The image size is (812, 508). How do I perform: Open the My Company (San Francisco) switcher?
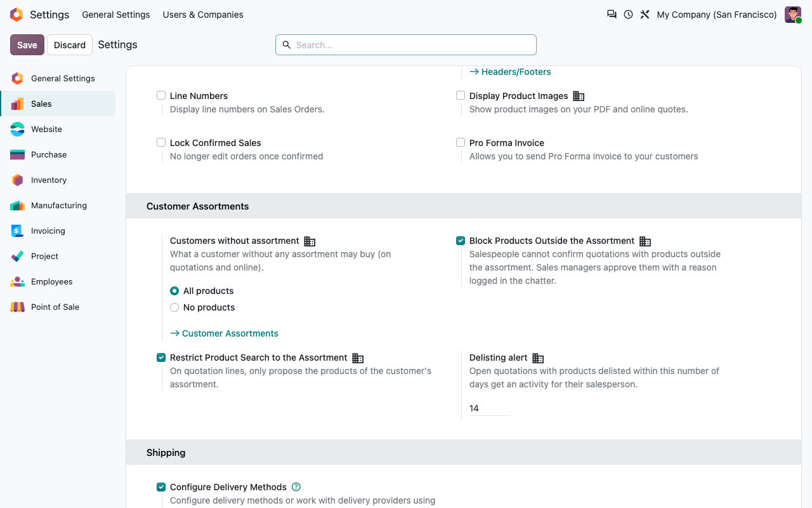coord(717,15)
